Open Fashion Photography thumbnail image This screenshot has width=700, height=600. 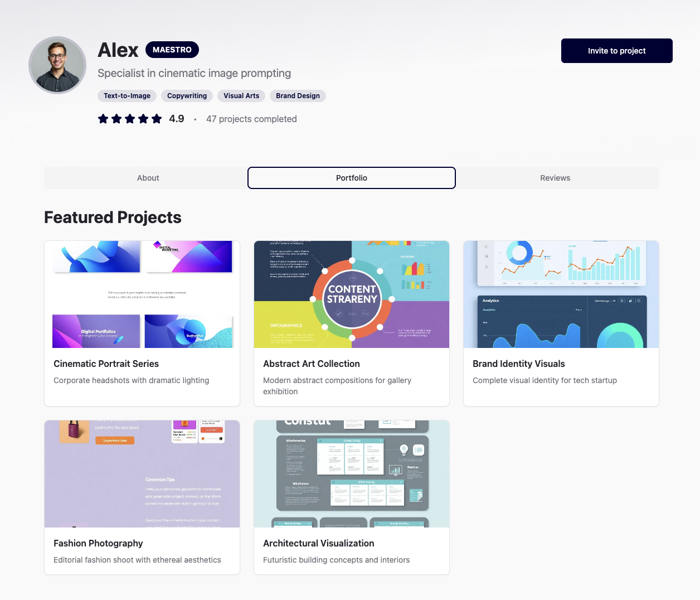(142, 474)
